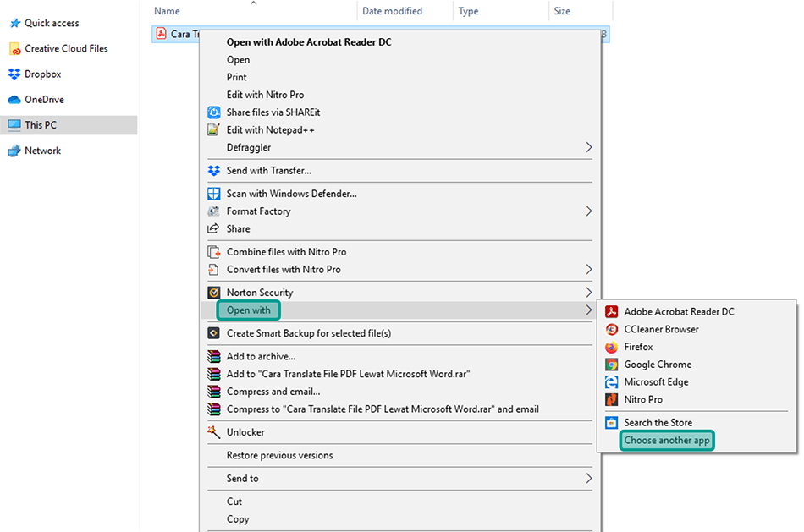Click the Unlocker wand icon
This screenshot has height=532, width=804.
[x=213, y=432]
